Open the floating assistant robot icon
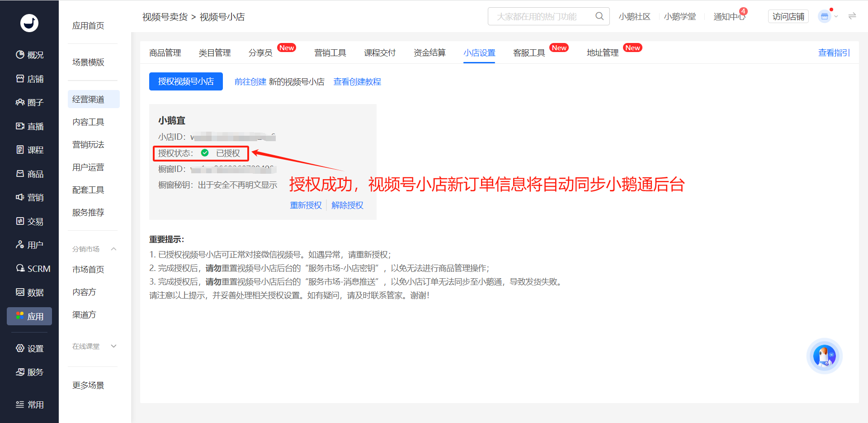The image size is (868, 423). coord(824,356)
